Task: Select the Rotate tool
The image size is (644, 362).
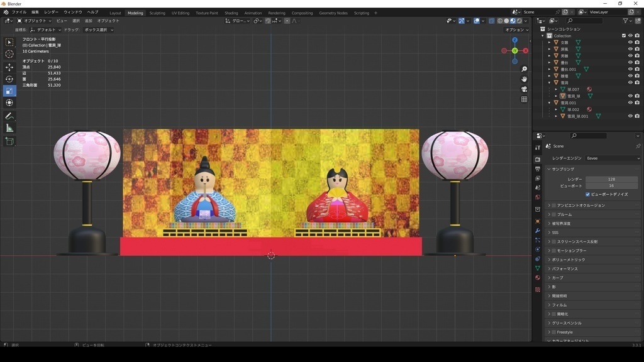Action: (9, 78)
